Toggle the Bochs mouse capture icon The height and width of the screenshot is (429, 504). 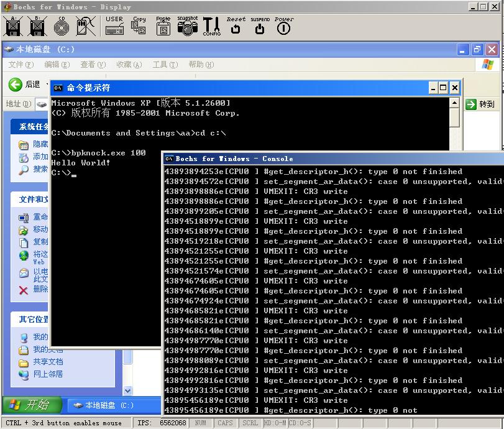[x=86, y=26]
